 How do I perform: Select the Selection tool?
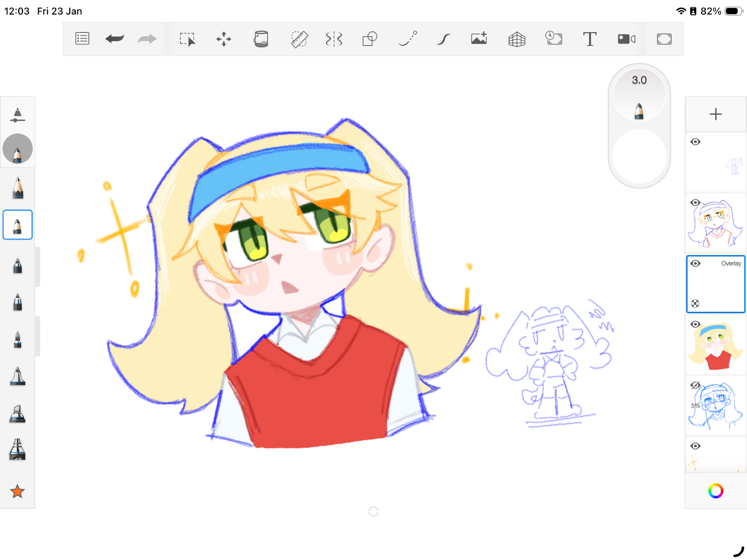click(187, 39)
